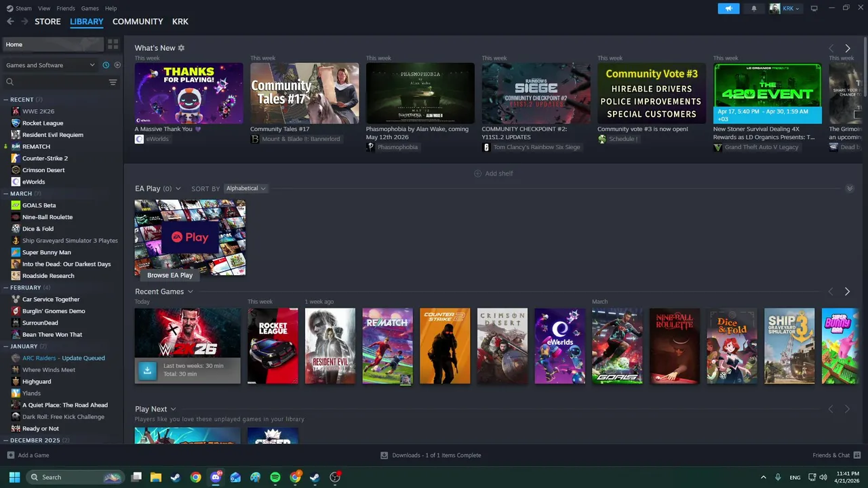Image resolution: width=868 pixels, height=488 pixels.
Task: Expand the EA Play shelf title dropdown
Action: [x=178, y=188]
